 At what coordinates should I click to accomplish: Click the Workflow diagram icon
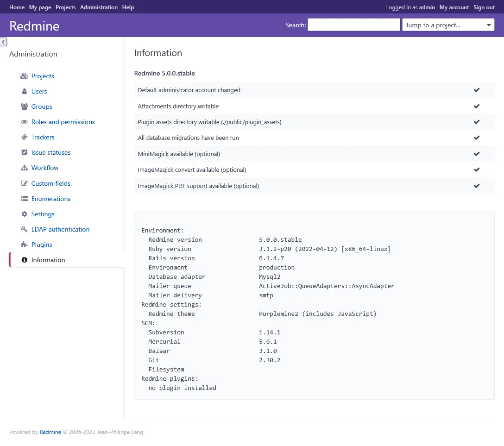(24, 168)
